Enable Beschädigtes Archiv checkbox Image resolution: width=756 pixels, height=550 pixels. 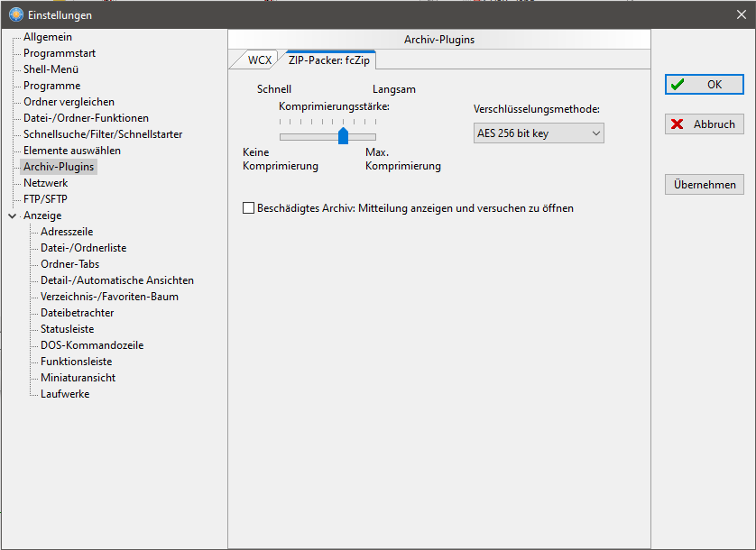pyautogui.click(x=249, y=208)
